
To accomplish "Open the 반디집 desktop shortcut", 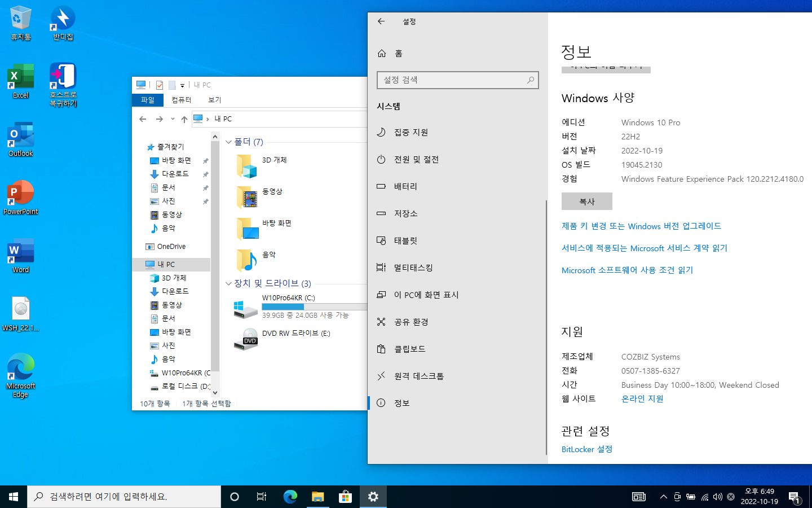I will (x=63, y=23).
